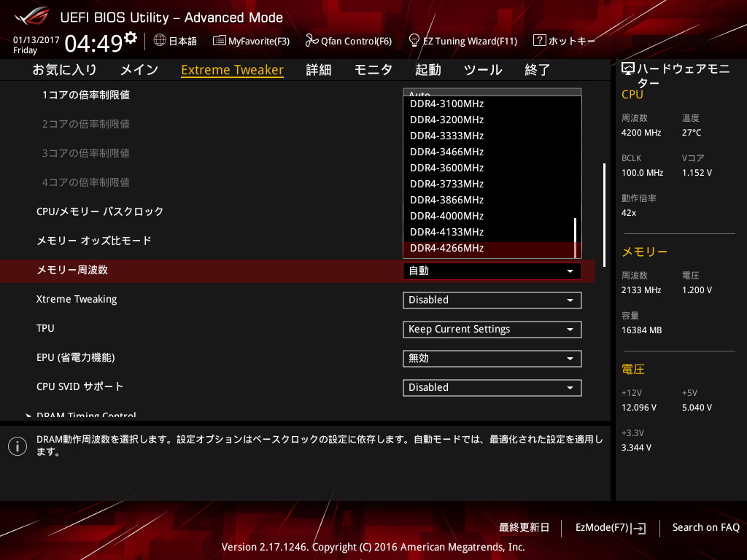
Task: Click the 16384 MB capacity value
Action: [641, 330]
